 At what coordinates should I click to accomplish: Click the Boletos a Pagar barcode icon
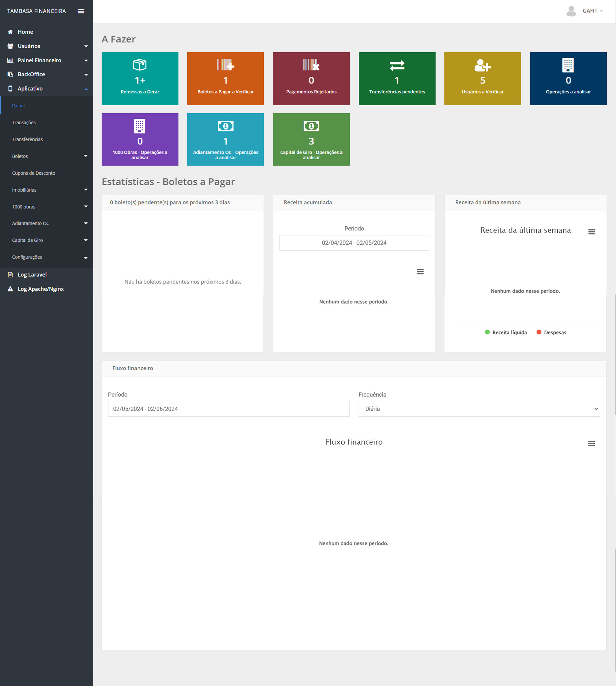pyautogui.click(x=226, y=65)
